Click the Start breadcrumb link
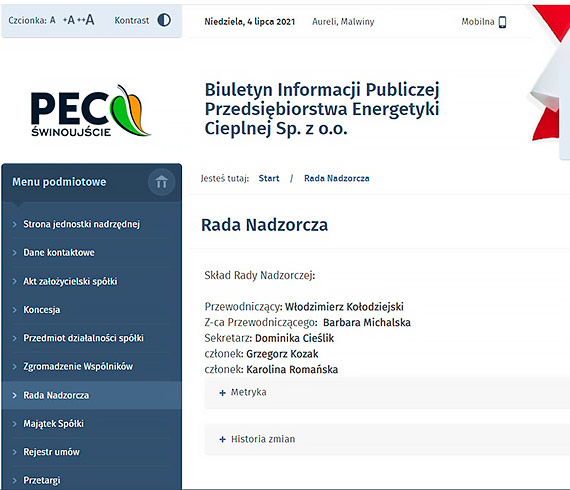 click(269, 178)
